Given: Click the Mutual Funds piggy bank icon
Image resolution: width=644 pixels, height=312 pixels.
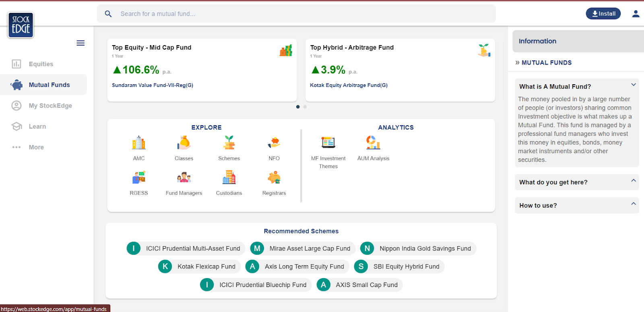Looking at the screenshot, I should point(17,85).
